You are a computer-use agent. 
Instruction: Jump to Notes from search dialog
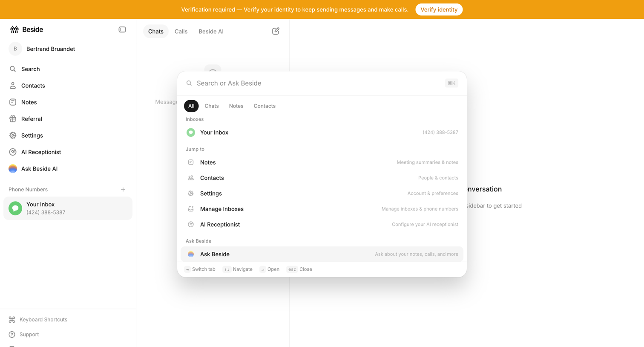coord(322,162)
